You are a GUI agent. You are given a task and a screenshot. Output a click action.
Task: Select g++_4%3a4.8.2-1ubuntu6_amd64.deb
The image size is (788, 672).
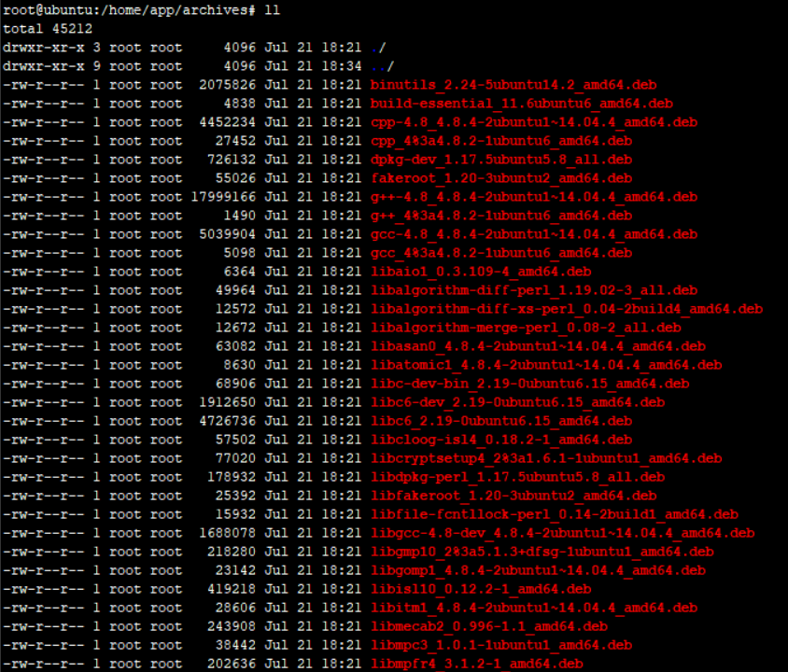pyautogui.click(x=501, y=216)
